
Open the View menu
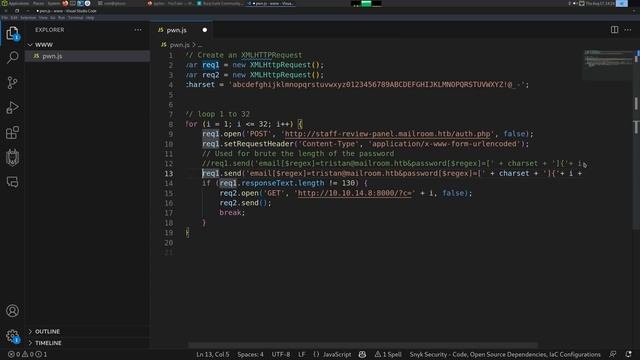tap(43, 18)
